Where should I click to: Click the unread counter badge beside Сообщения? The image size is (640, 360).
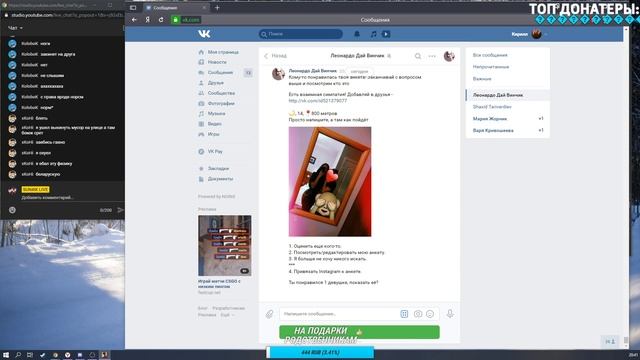(248, 73)
